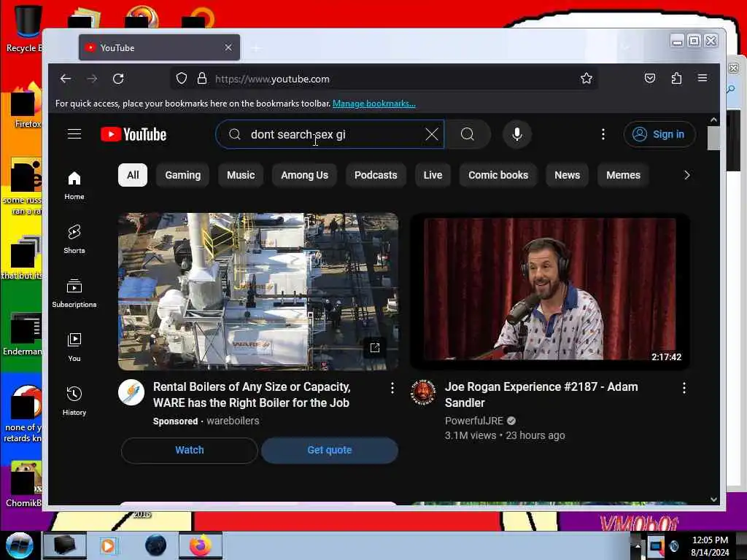
Task: Click the Firefox address bar URL
Action: [272, 79]
